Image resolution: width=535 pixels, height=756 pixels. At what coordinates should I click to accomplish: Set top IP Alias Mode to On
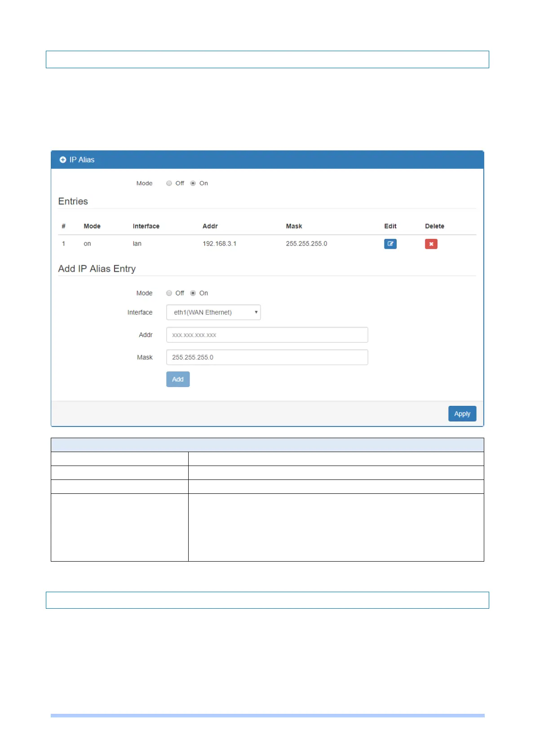pos(193,183)
